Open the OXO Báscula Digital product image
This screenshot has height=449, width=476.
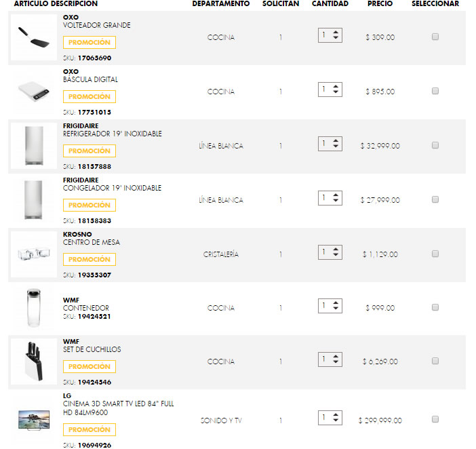click(34, 92)
